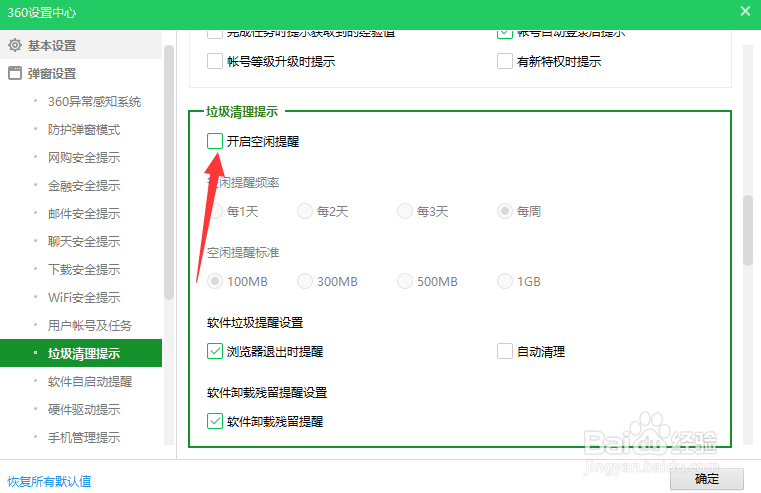Image resolution: width=761 pixels, height=493 pixels.
Task: Enable 开启空闲提醒 checkbox
Action: pos(215,141)
